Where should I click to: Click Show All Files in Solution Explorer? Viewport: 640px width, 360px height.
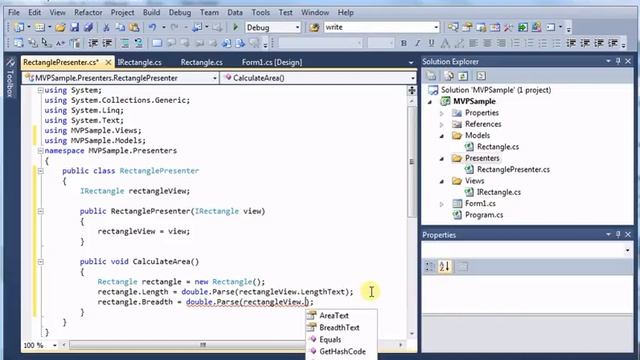click(449, 76)
